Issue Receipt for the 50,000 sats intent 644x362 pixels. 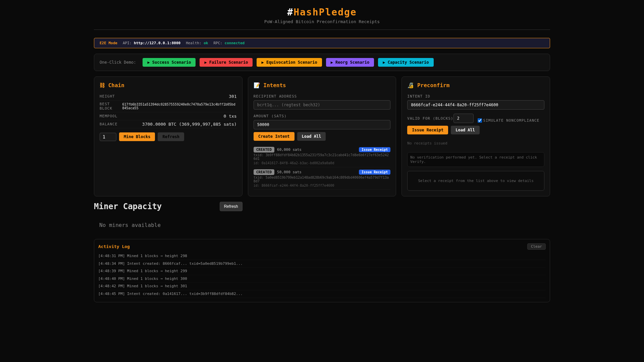point(374,172)
